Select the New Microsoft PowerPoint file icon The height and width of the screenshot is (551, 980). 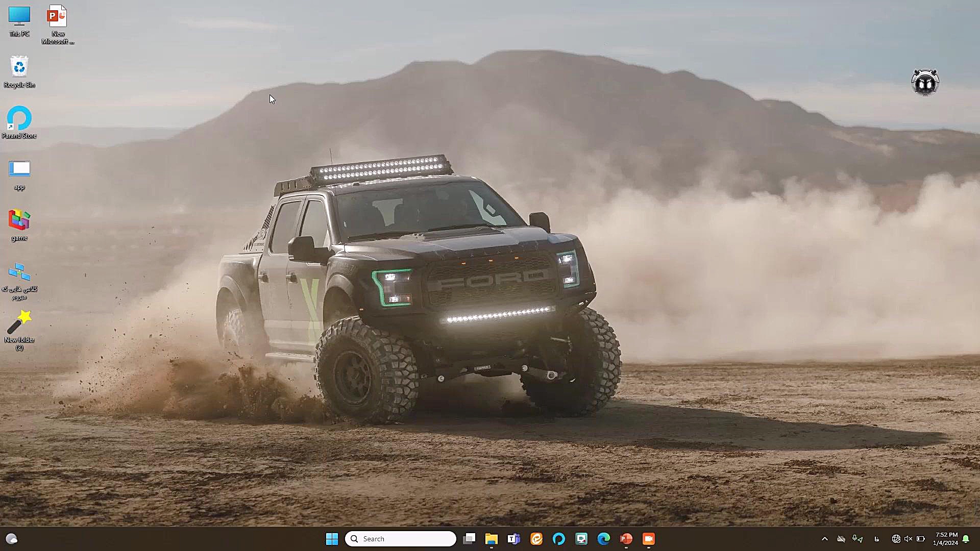58,24
